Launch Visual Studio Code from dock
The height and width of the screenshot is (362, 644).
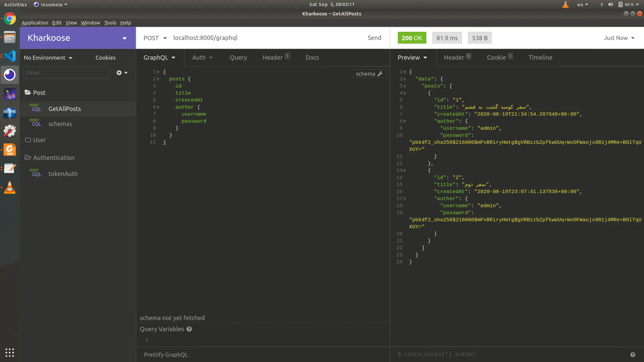(10, 56)
